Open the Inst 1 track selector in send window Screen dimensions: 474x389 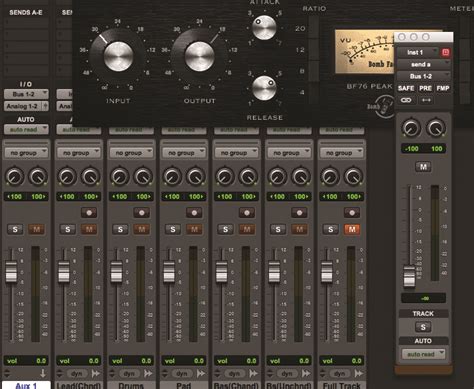pos(418,52)
